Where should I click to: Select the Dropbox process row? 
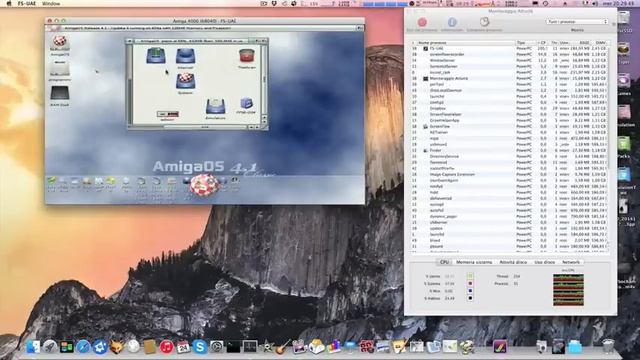click(x=510, y=109)
